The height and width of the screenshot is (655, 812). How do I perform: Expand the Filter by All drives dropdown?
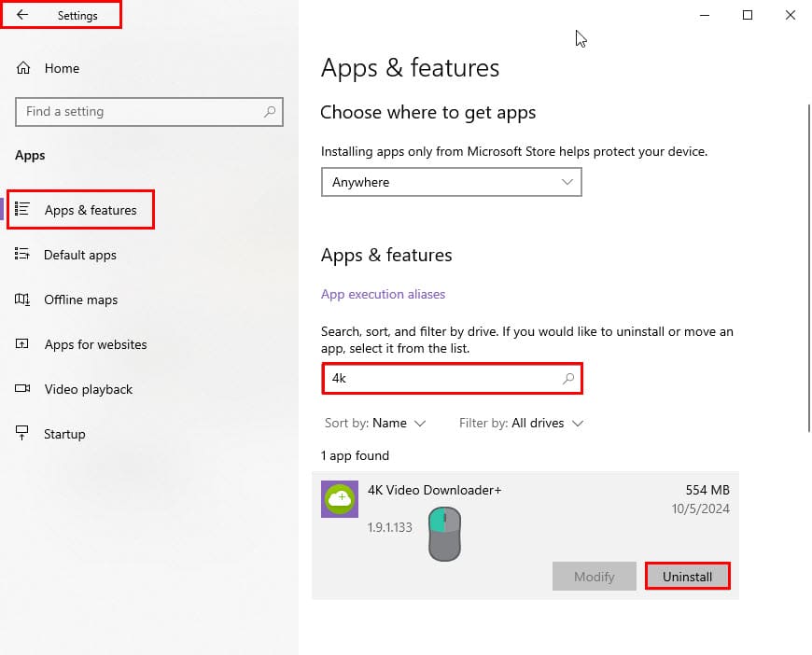coord(521,423)
